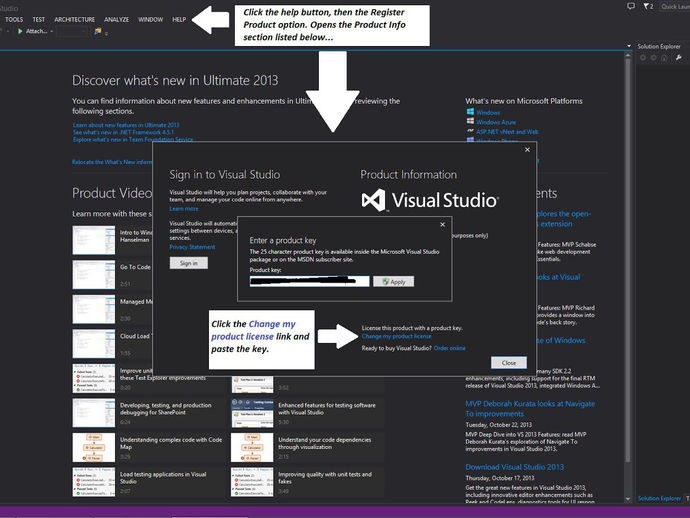
Task: Open the Enhanced features for testing software thumbnail
Action: pos(252,413)
